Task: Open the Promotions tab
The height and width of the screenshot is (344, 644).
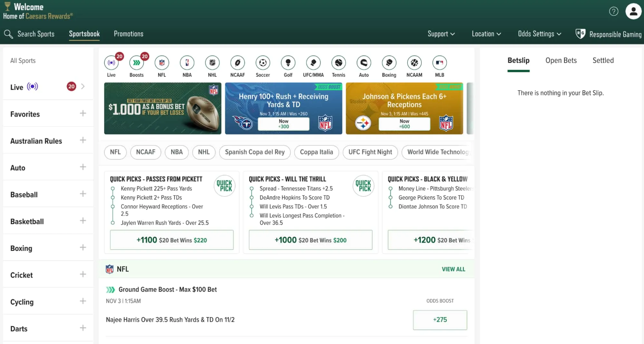Action: click(x=129, y=34)
